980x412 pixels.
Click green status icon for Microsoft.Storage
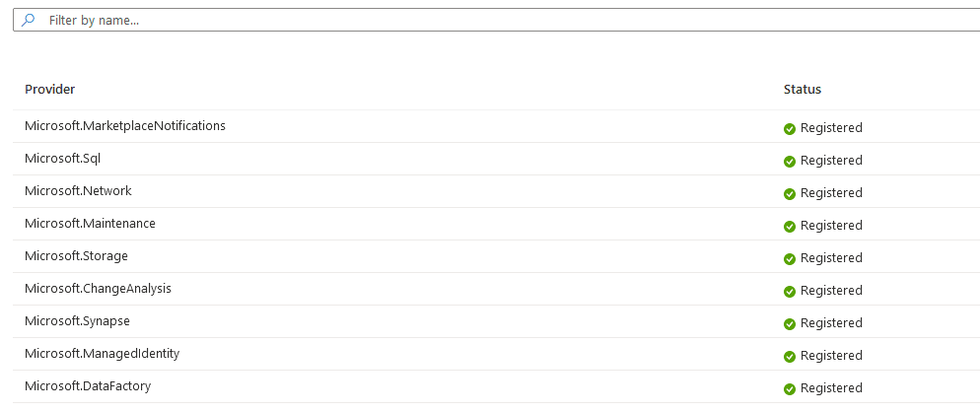(790, 258)
